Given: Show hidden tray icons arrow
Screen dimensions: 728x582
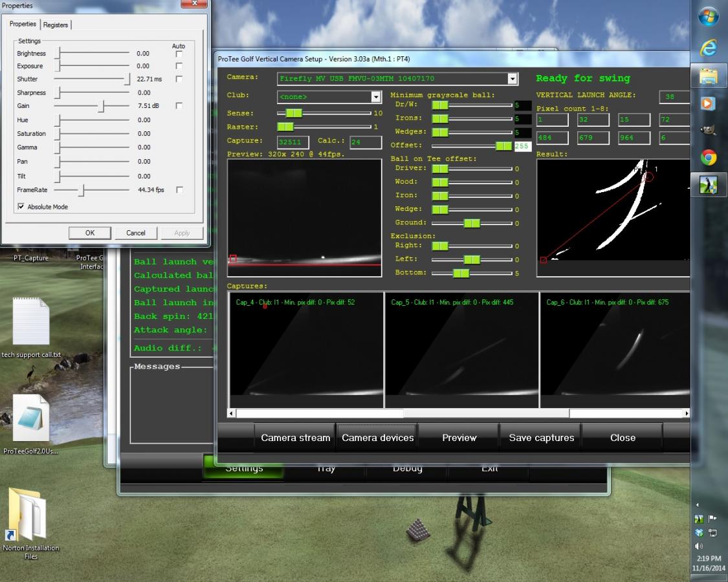Looking at the screenshot, I should click(698, 504).
